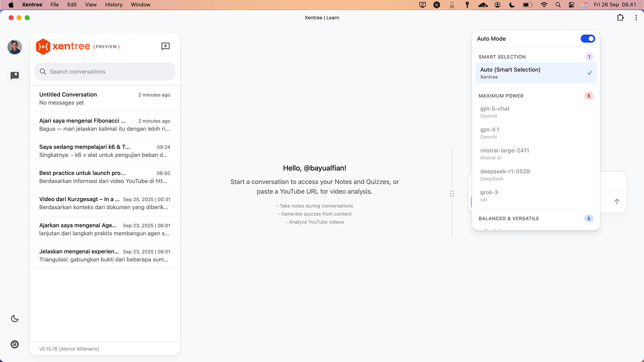This screenshot has height=362, width=644.
Task: Open the three-dot more menu
Action: [636, 18]
